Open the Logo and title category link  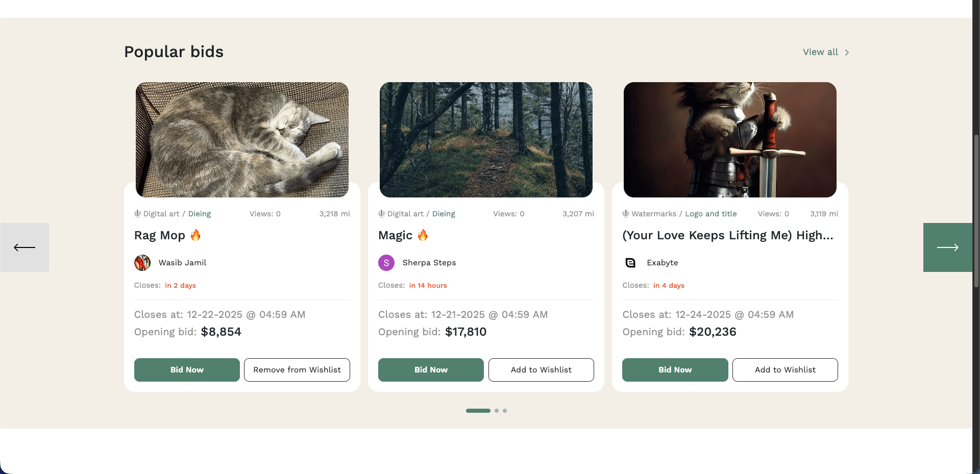tap(711, 214)
